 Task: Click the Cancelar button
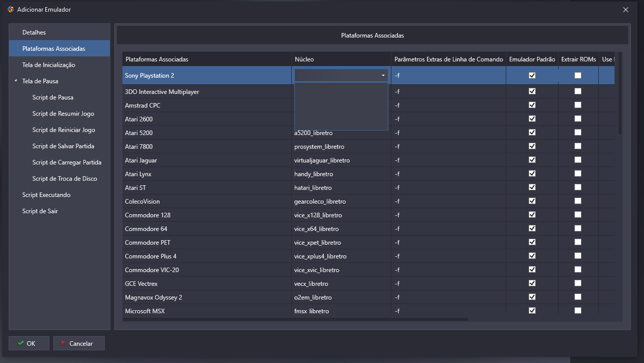pyautogui.click(x=79, y=343)
